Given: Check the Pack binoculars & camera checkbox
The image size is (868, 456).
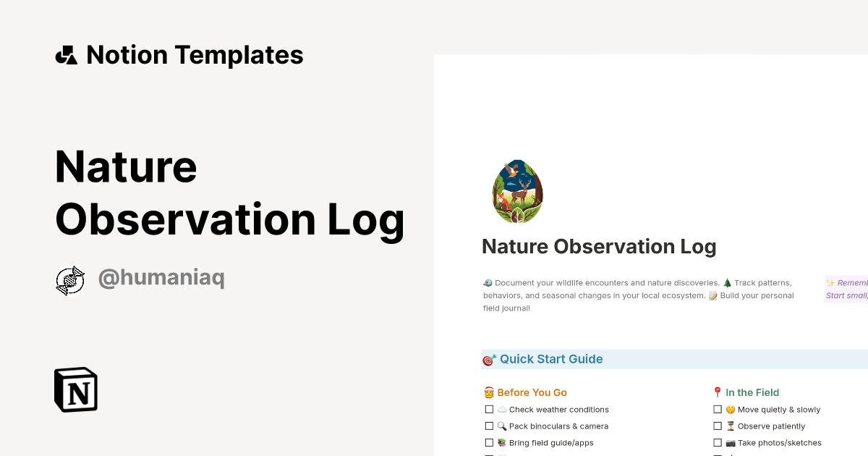Looking at the screenshot, I should [490, 426].
